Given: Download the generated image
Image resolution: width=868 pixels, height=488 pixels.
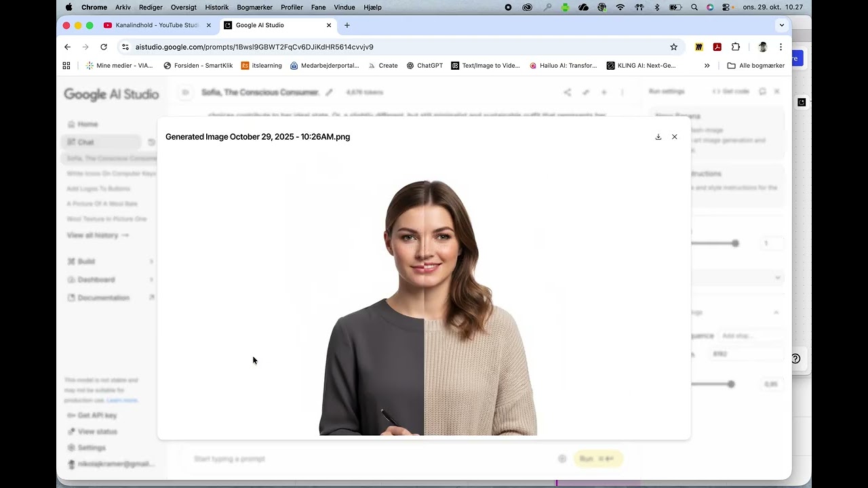Looking at the screenshot, I should pos(658,137).
